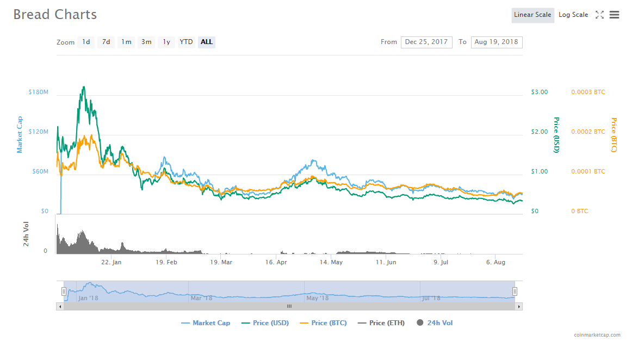Toggle Price (BTC) series in legend
Image resolution: width=644 pixels, height=354 pixels.
click(x=324, y=323)
